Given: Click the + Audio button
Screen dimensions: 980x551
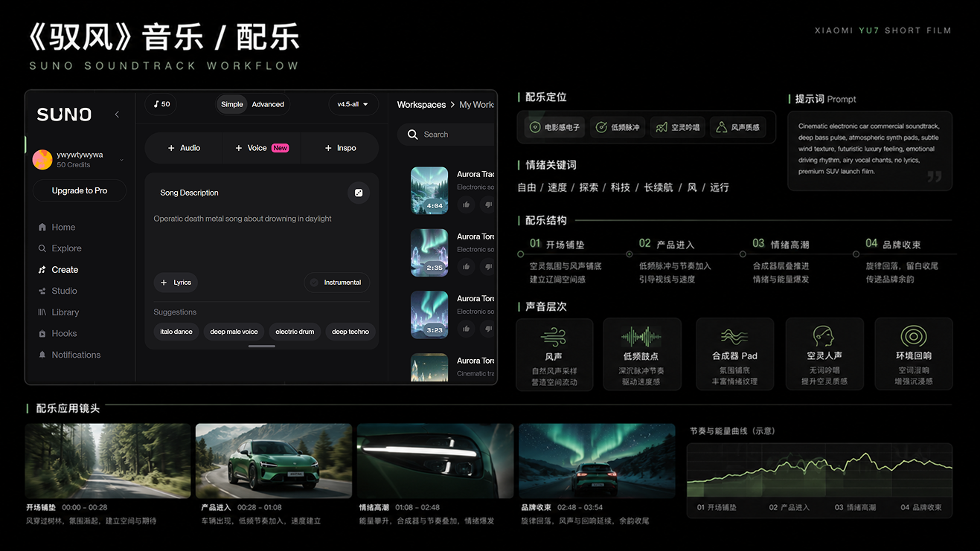Looking at the screenshot, I should [185, 148].
